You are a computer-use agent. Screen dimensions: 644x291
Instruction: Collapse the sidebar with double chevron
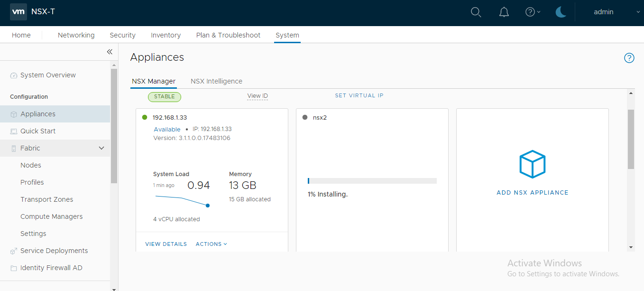109,52
